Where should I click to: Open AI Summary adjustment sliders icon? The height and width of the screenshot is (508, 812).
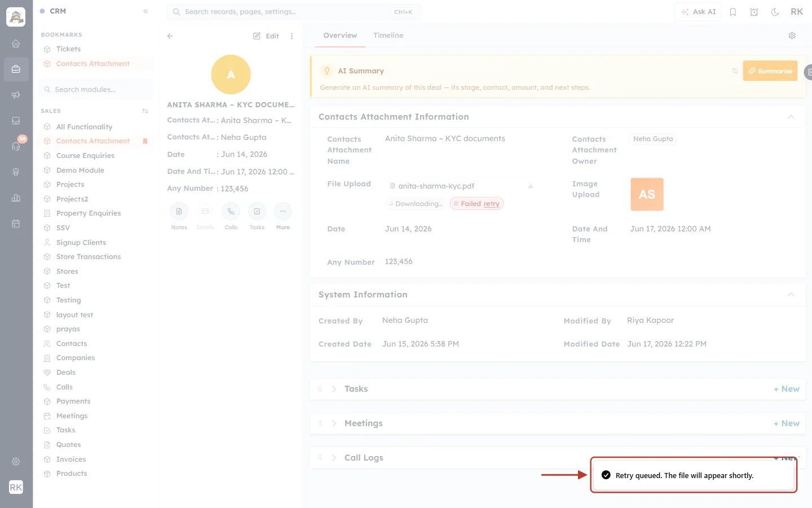point(735,71)
